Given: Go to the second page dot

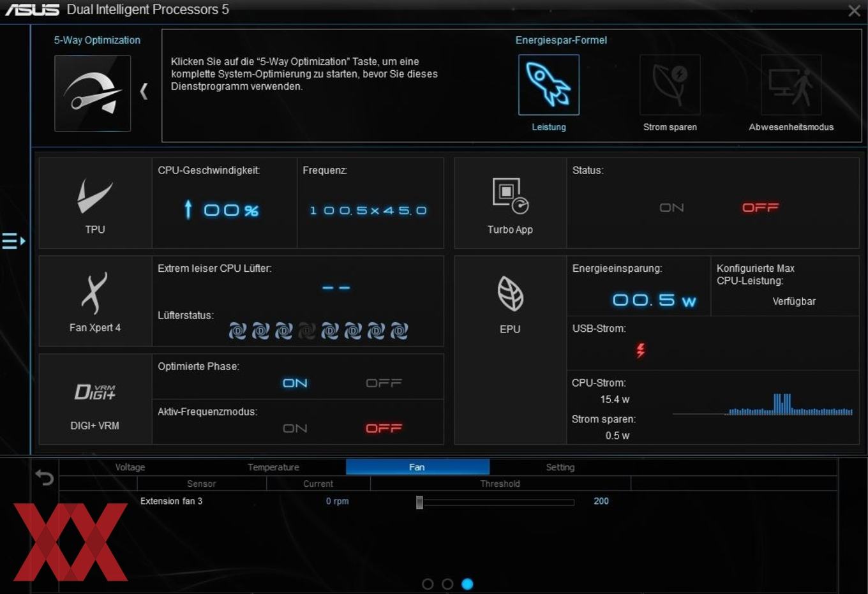Looking at the screenshot, I should [447, 584].
